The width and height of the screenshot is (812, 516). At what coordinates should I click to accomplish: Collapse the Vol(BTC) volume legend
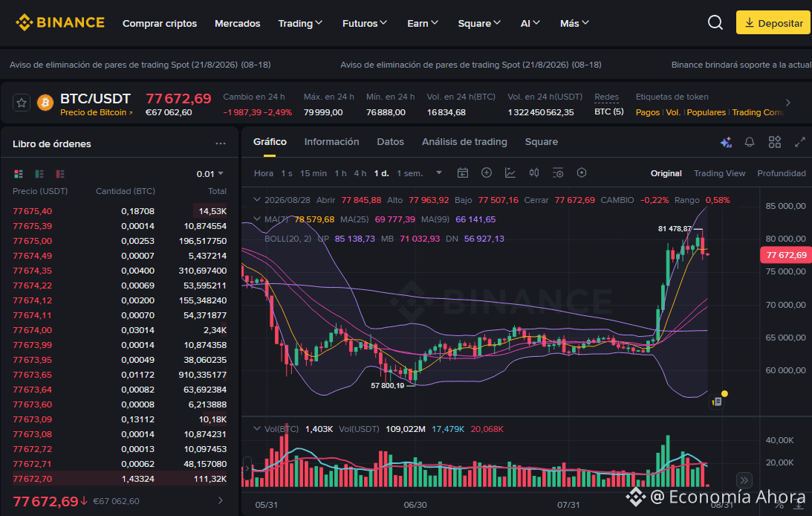click(x=257, y=428)
